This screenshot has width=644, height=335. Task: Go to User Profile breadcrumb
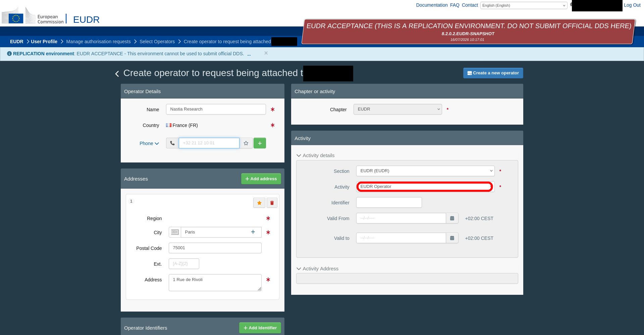pos(44,42)
